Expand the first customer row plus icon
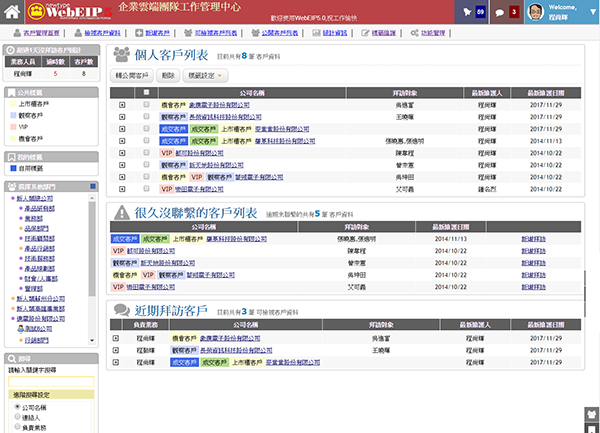 (x=122, y=103)
